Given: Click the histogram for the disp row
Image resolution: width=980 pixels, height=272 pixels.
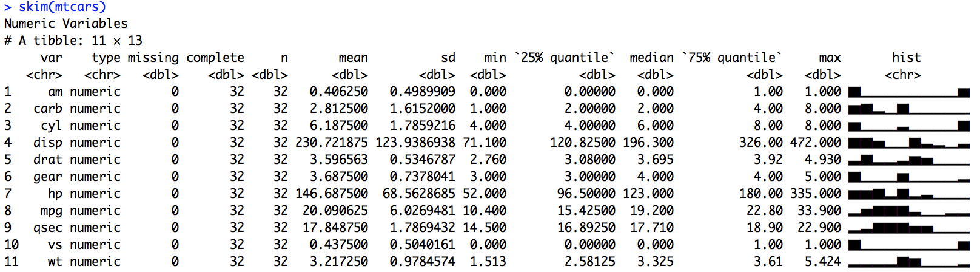Looking at the screenshot, I should (908, 143).
